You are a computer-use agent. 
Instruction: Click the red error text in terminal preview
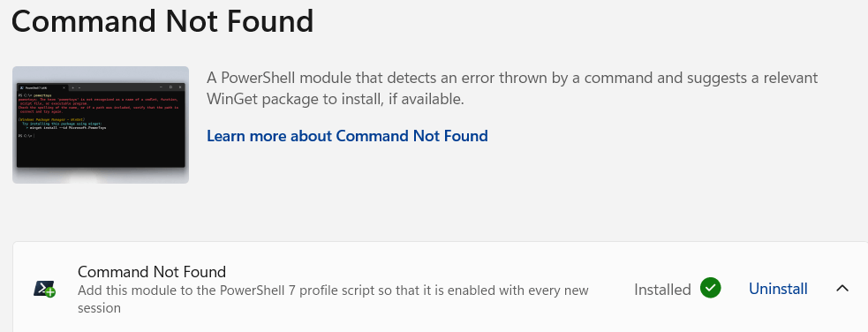tap(98, 106)
